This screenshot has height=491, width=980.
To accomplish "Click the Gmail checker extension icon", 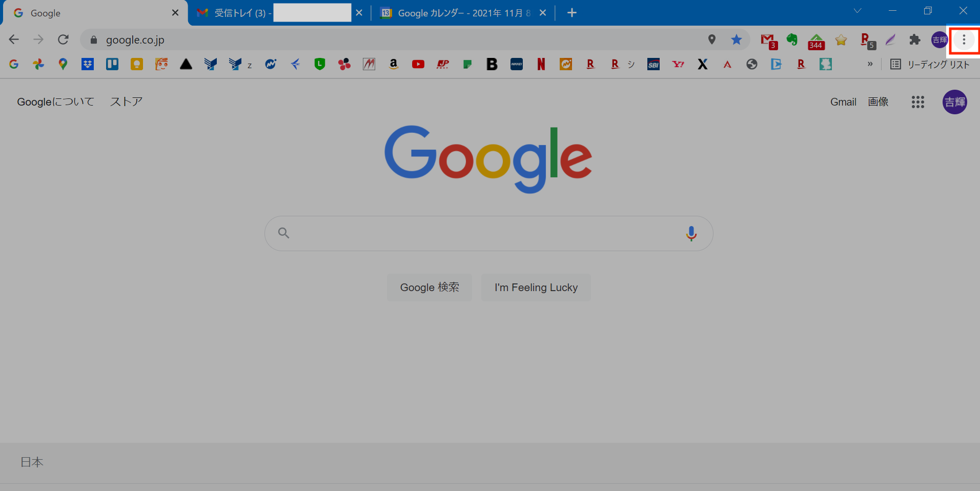I will (768, 40).
